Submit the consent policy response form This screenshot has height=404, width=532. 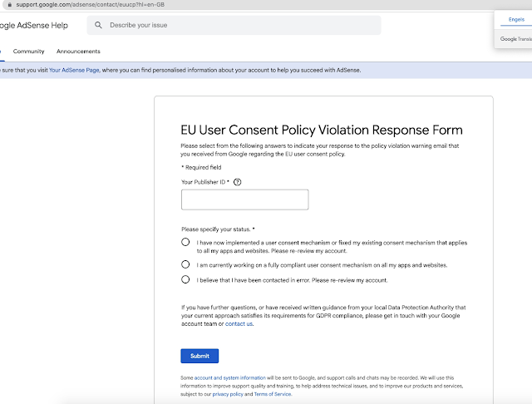pos(199,356)
